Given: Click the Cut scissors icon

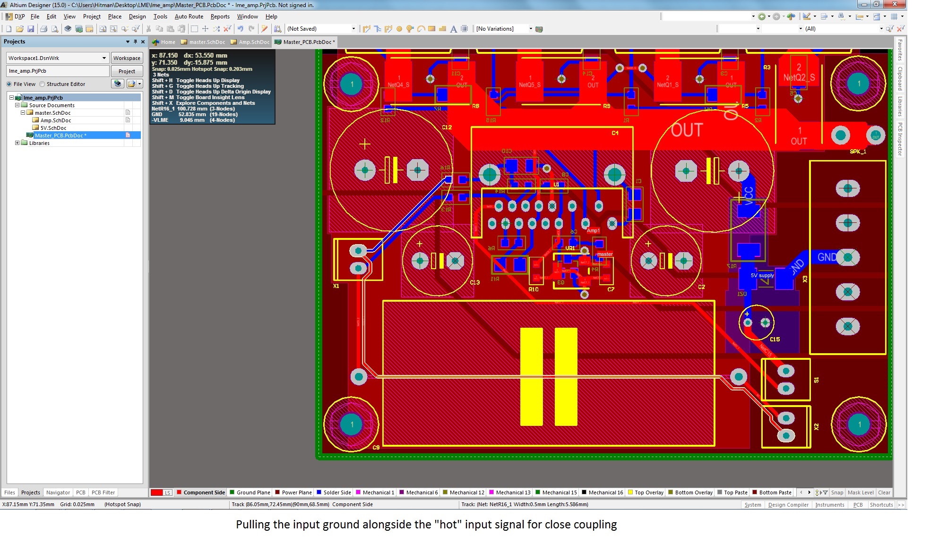Looking at the screenshot, I should (x=148, y=29).
